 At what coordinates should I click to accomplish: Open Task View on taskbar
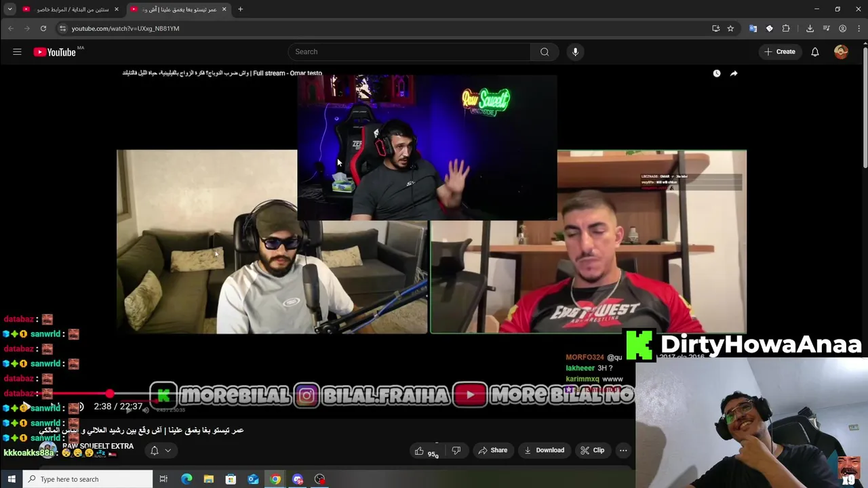[163, 479]
